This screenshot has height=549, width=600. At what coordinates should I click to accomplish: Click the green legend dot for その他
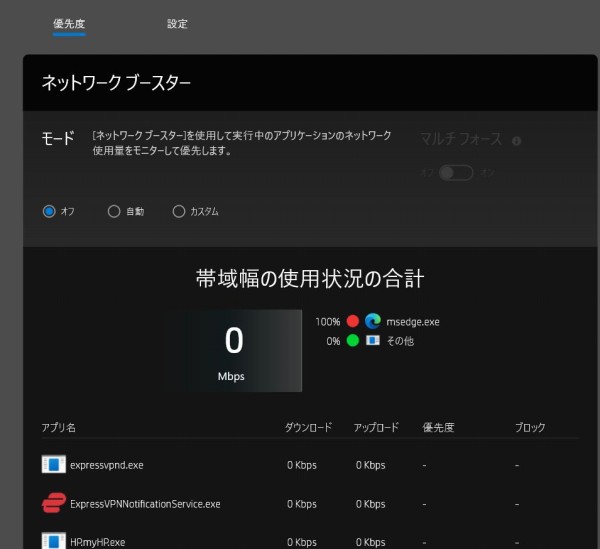(352, 341)
